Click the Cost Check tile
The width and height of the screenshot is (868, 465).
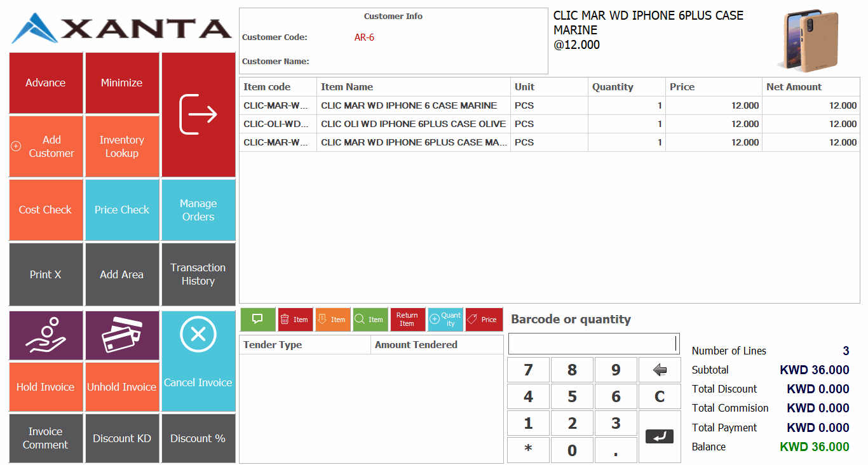coord(46,210)
